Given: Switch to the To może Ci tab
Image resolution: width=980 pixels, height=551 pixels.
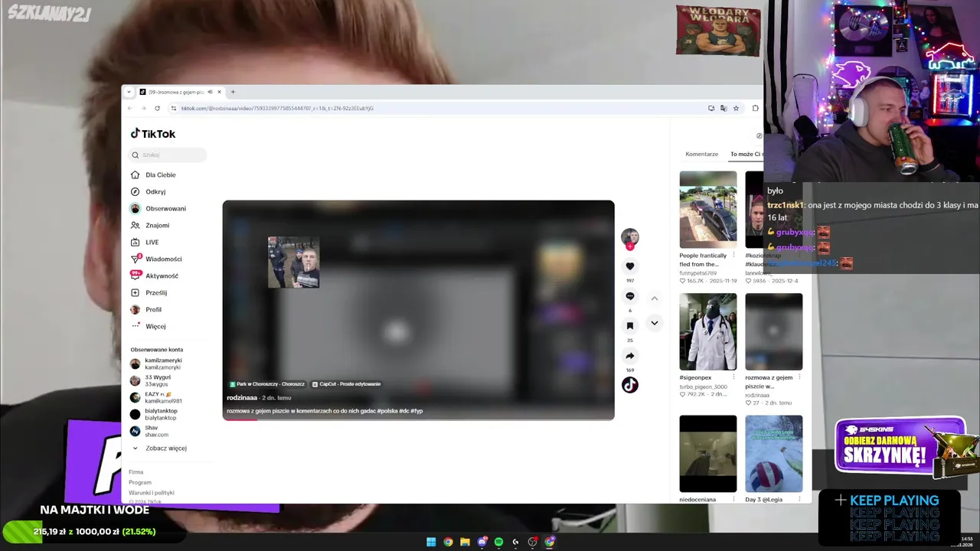Looking at the screenshot, I should pos(746,154).
